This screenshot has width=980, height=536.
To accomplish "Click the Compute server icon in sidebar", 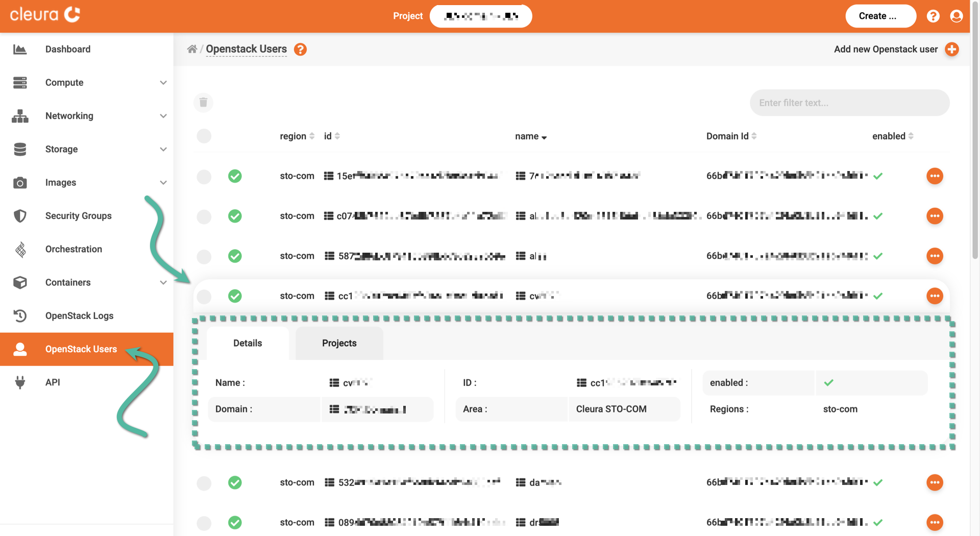I will 20,83.
